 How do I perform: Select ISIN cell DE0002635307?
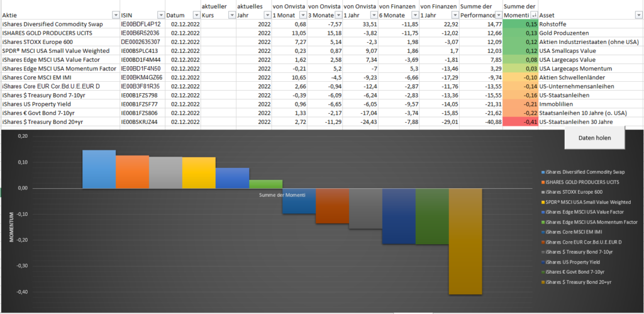[x=143, y=42]
